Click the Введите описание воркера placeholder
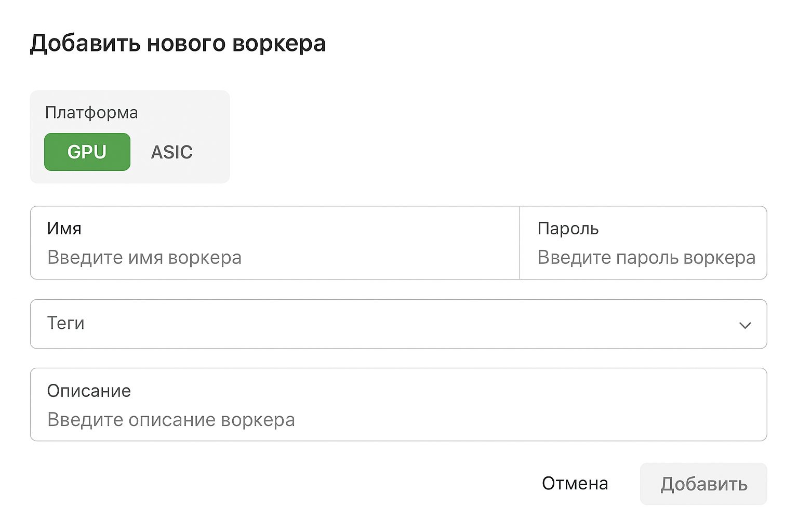The image size is (798, 532). [171, 419]
